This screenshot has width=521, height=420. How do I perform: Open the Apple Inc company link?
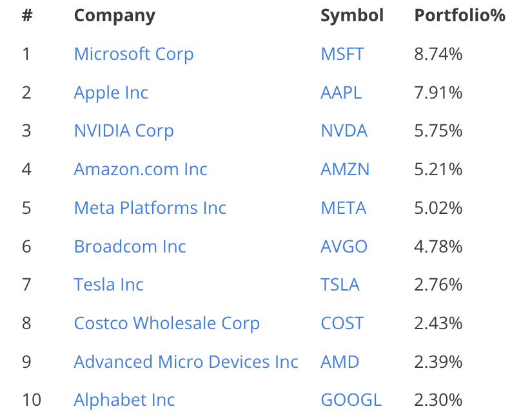(x=111, y=93)
